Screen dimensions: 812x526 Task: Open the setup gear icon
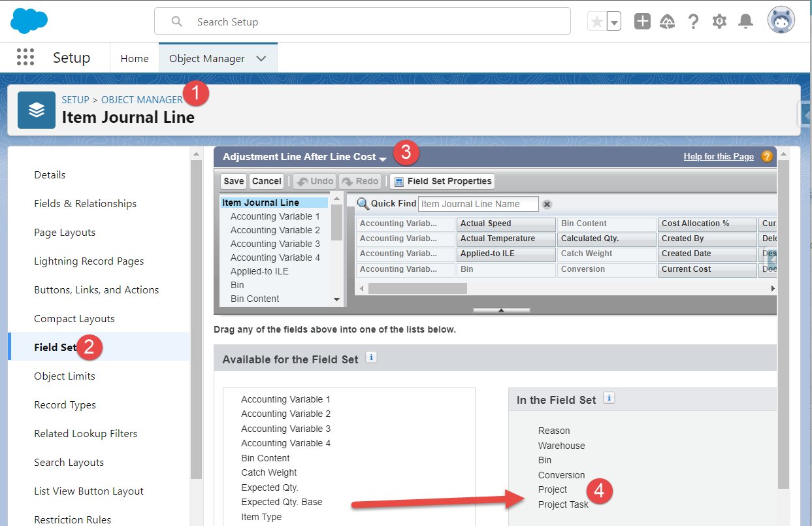719,22
